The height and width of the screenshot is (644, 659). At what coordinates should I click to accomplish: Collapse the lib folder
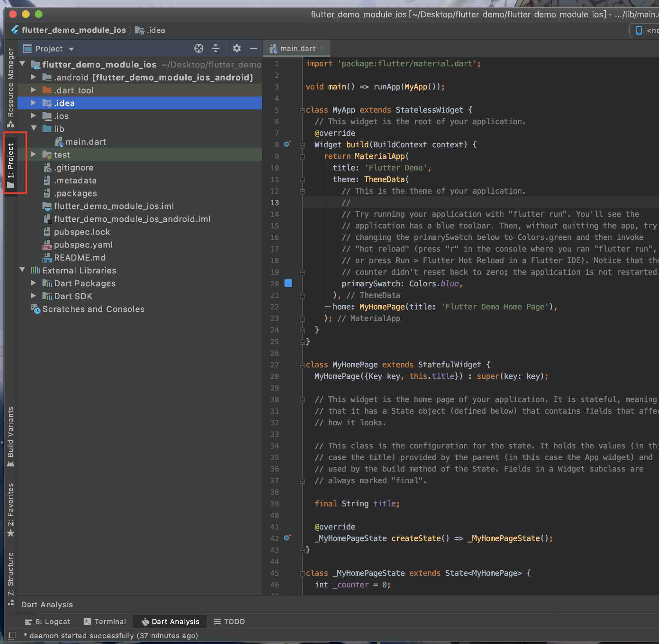(x=34, y=129)
